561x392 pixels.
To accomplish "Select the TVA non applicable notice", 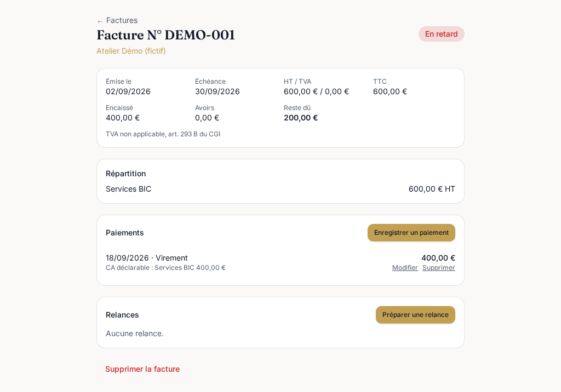I will pyautogui.click(x=163, y=134).
